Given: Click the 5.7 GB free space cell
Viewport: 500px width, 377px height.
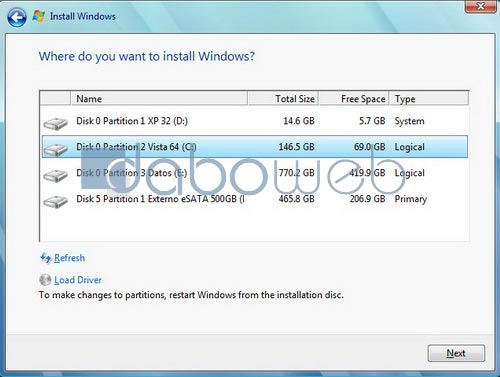Looking at the screenshot, I should (x=372, y=121).
